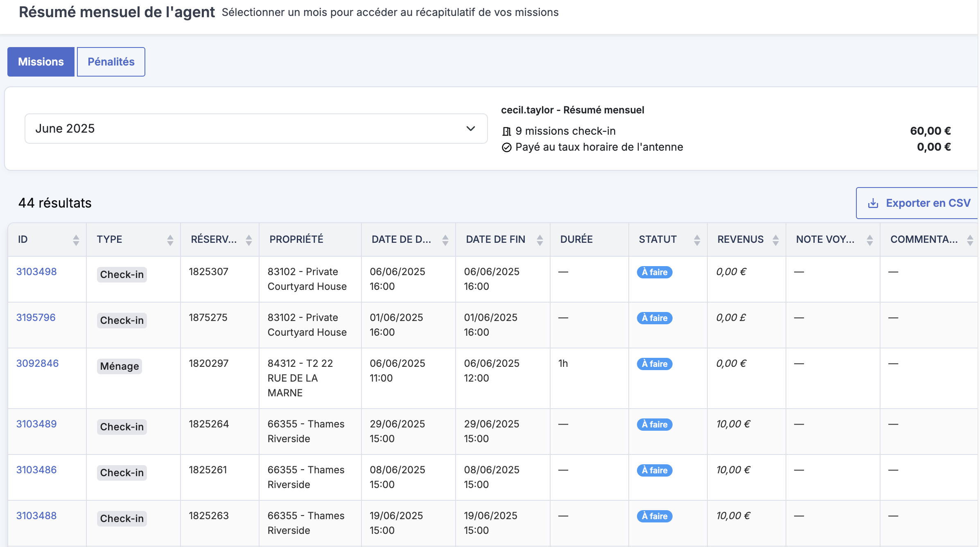This screenshot has height=547, width=980.
Task: Click À faire status of mission 3103486
Action: tap(655, 470)
